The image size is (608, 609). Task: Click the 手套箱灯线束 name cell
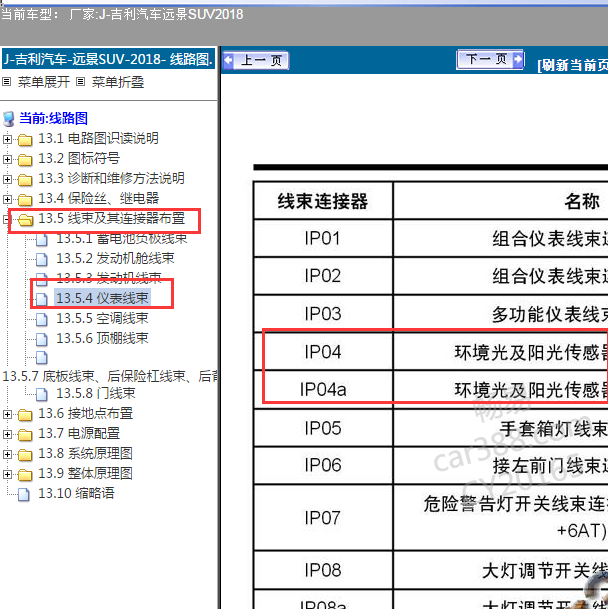point(501,428)
